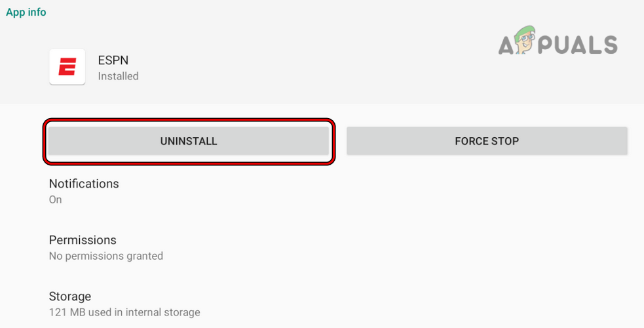Toggle the Notifications On status
This screenshot has width=644, height=328.
point(56,199)
